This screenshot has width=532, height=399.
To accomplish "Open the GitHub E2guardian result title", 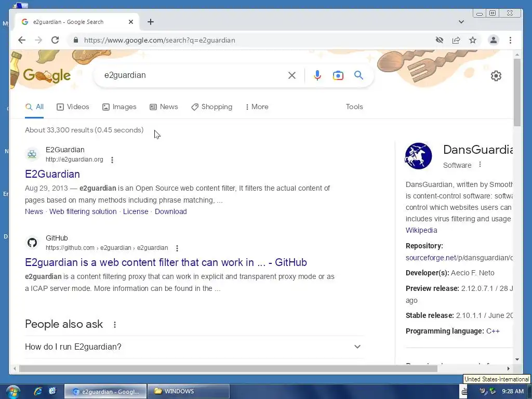I will tap(166, 262).
